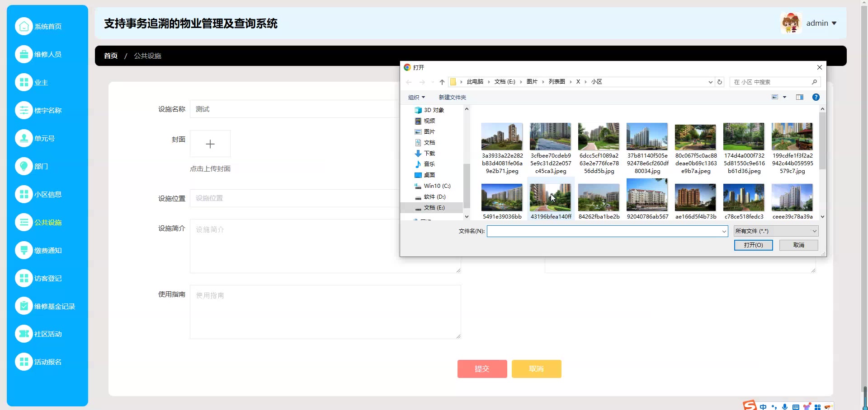Go to 首页 in the breadcrumb
The height and width of the screenshot is (410, 868).
[x=111, y=56]
